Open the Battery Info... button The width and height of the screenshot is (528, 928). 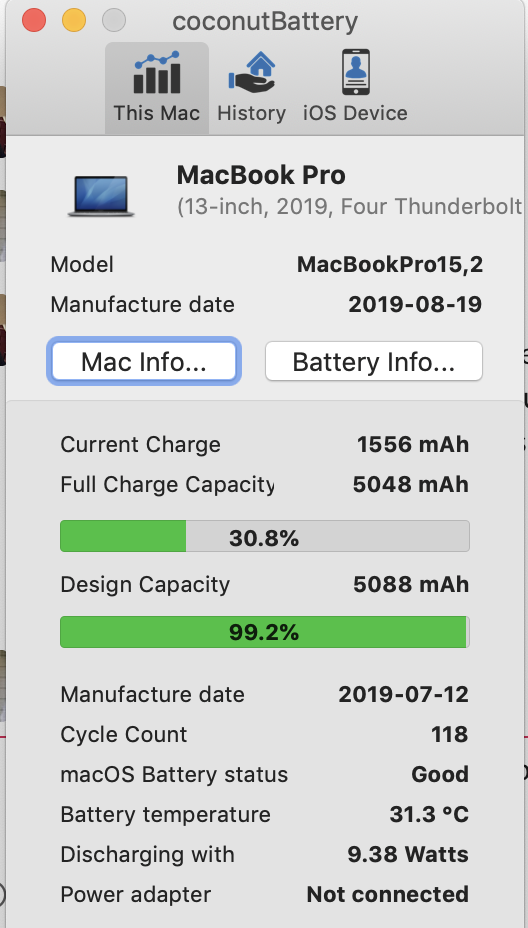coord(374,361)
